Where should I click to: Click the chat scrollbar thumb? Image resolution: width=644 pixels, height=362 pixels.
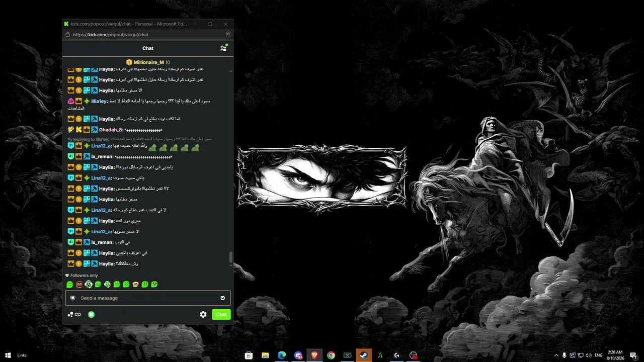(x=231, y=257)
